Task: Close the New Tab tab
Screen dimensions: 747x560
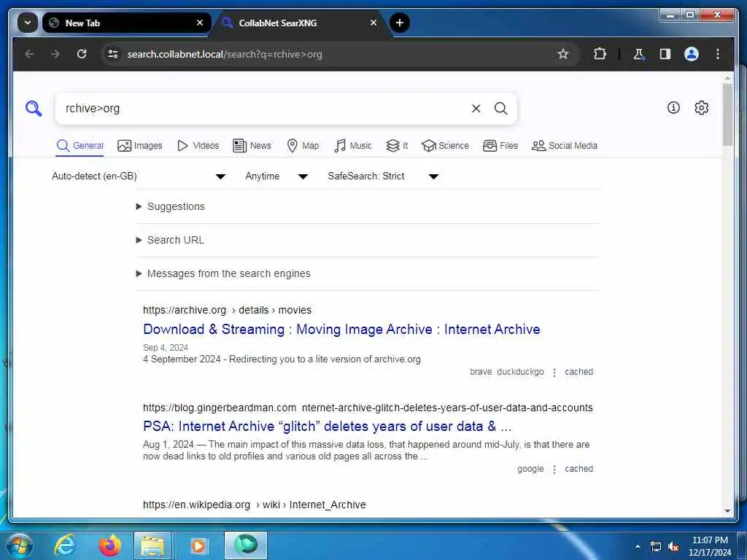Action: point(200,23)
